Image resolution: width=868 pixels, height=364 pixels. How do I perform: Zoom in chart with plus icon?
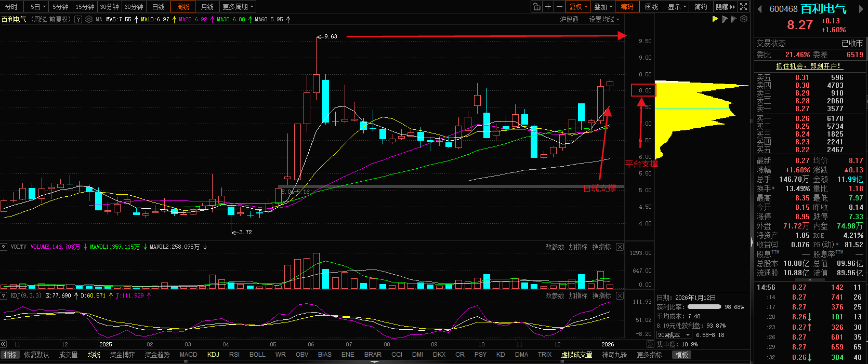pyautogui.click(x=548, y=7)
